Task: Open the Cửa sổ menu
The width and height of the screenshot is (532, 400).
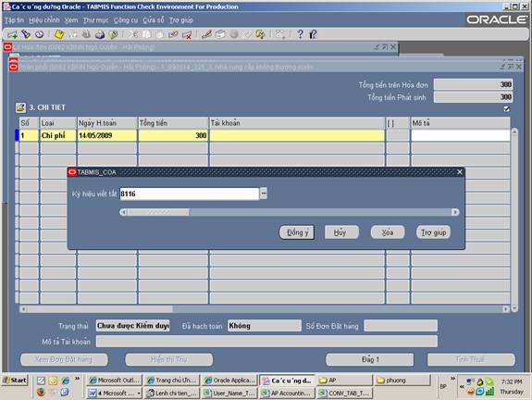Action: coord(154,20)
